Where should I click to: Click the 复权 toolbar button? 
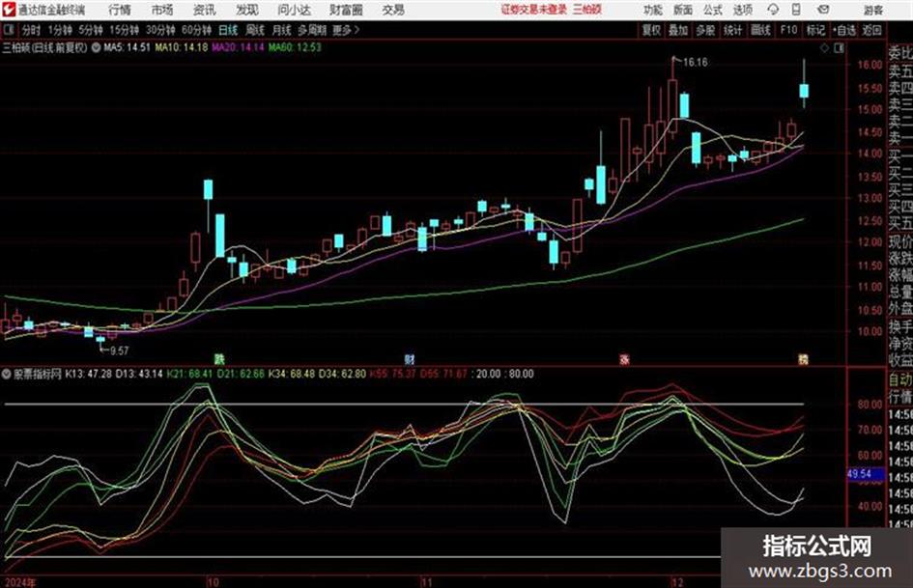(651, 30)
